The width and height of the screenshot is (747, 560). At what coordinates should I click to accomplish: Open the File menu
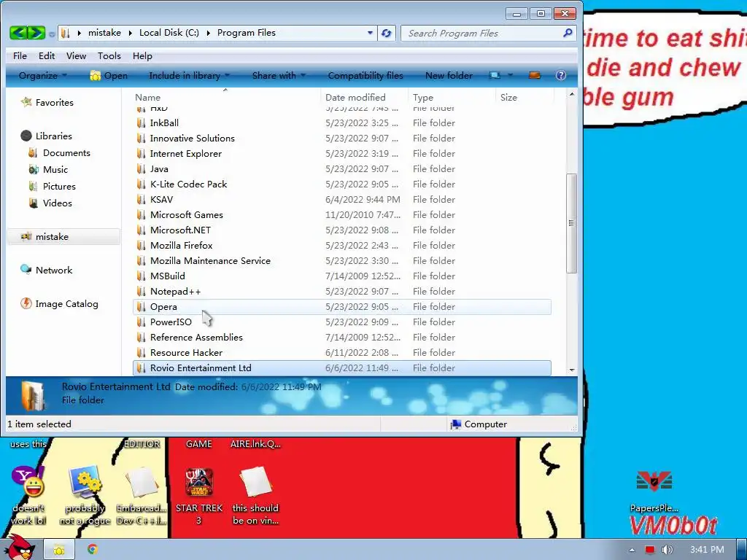point(20,55)
